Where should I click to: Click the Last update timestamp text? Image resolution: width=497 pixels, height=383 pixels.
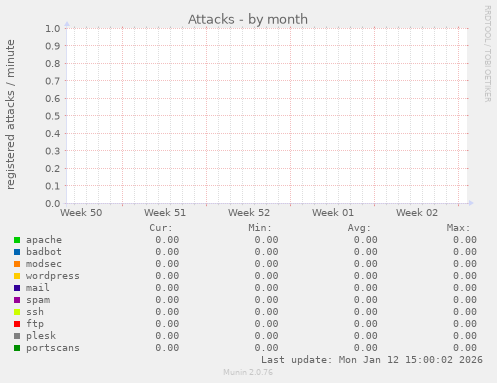pyautogui.click(x=372, y=360)
